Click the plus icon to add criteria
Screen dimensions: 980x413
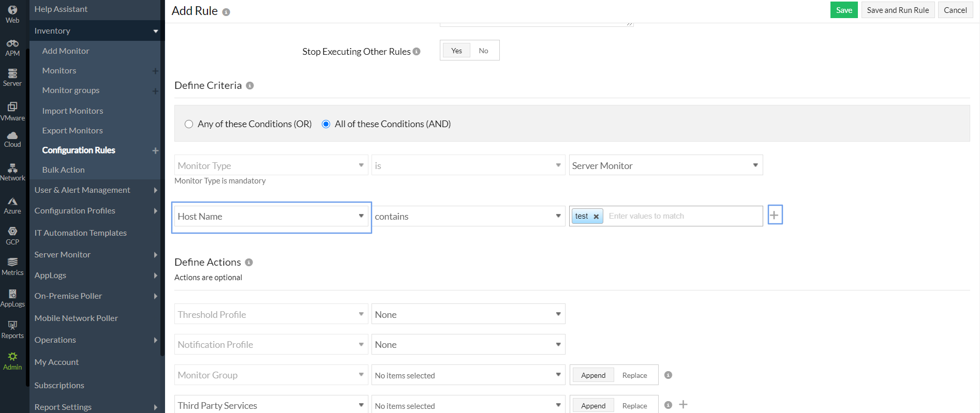point(774,215)
